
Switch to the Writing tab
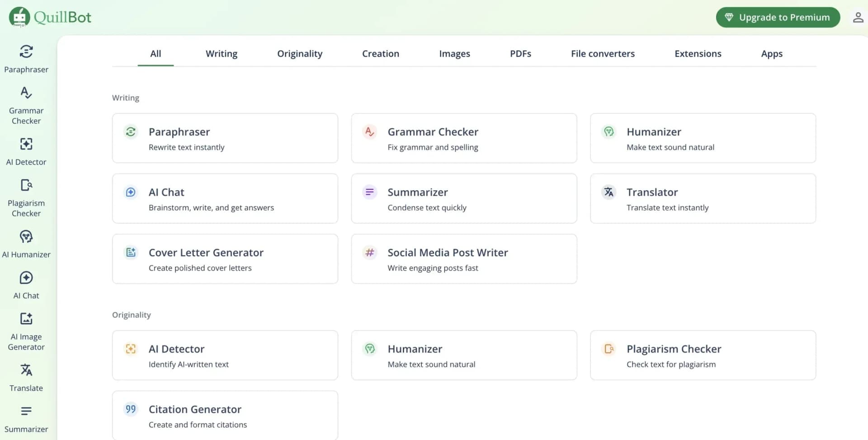(x=221, y=53)
